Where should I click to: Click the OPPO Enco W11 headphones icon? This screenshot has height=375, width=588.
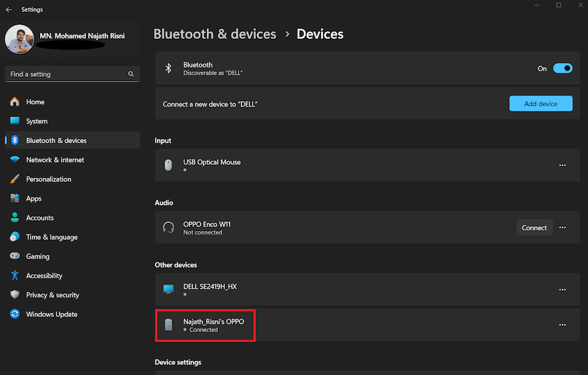(x=168, y=227)
